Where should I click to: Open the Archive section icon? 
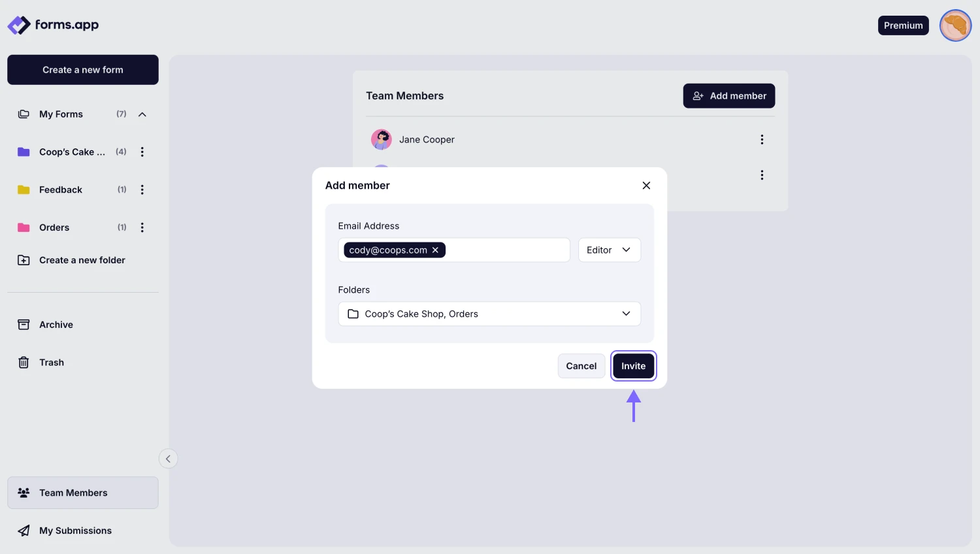[x=24, y=324]
